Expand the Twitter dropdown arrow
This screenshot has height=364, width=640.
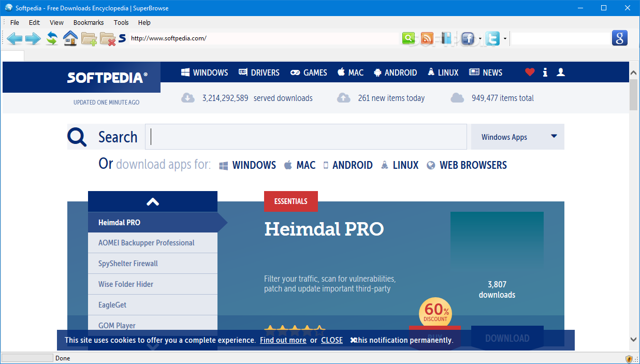505,39
